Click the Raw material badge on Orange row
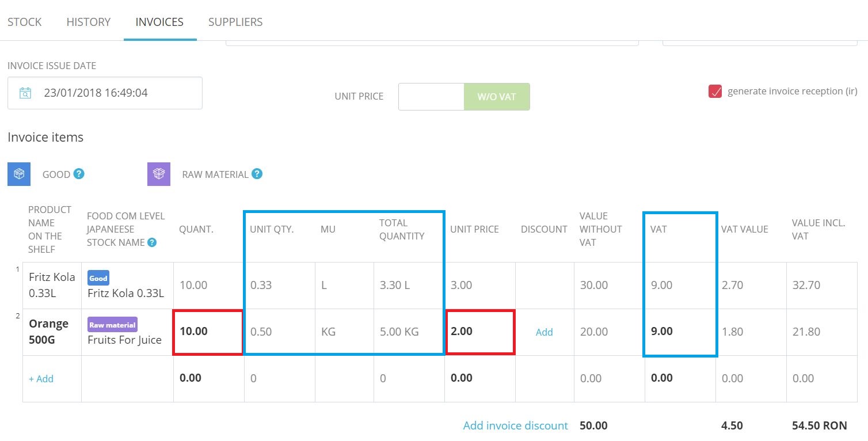This screenshot has width=868, height=441. click(112, 325)
